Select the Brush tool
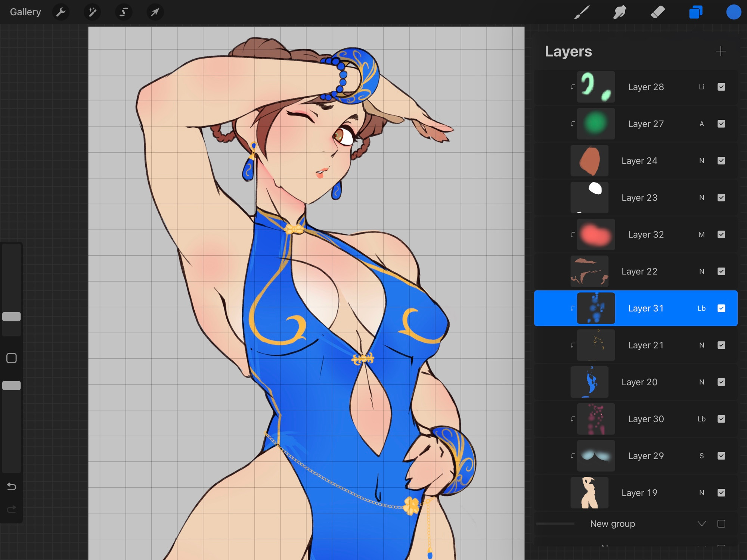747x560 pixels. pos(582,12)
